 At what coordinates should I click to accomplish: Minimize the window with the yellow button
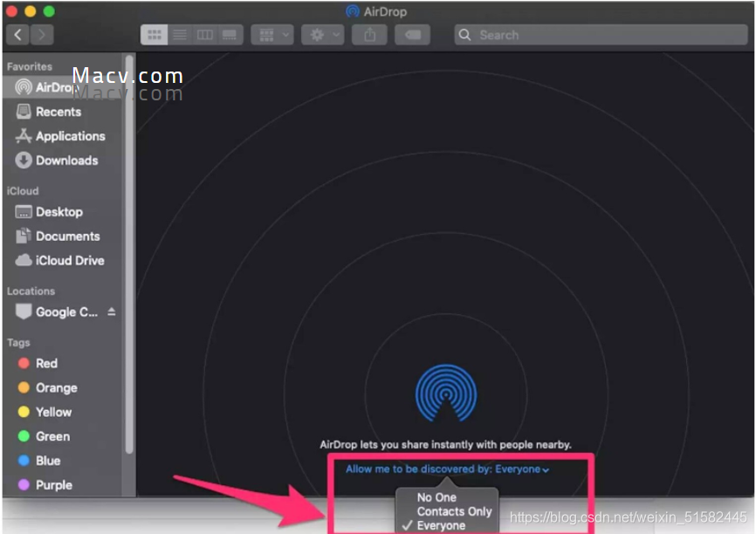pyautogui.click(x=31, y=11)
